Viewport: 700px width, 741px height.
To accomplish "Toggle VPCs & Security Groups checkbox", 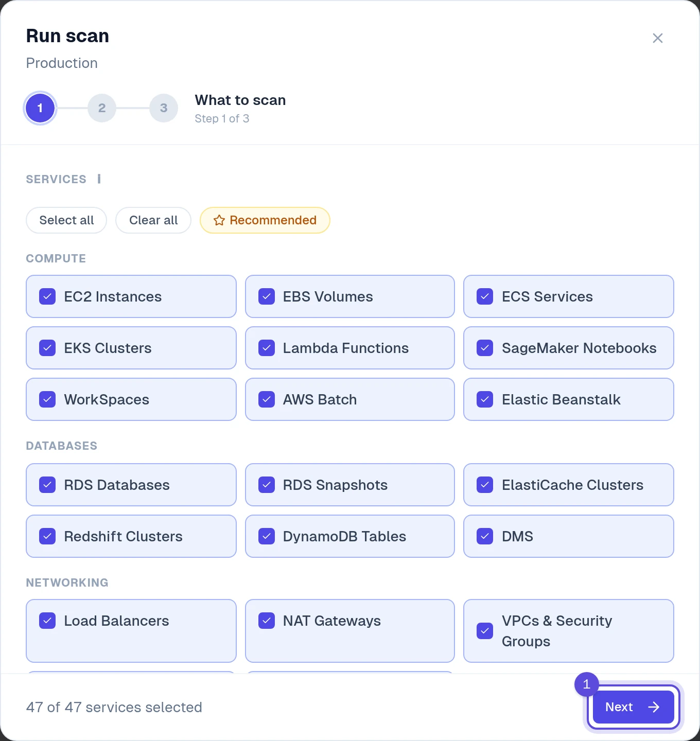I will (485, 631).
